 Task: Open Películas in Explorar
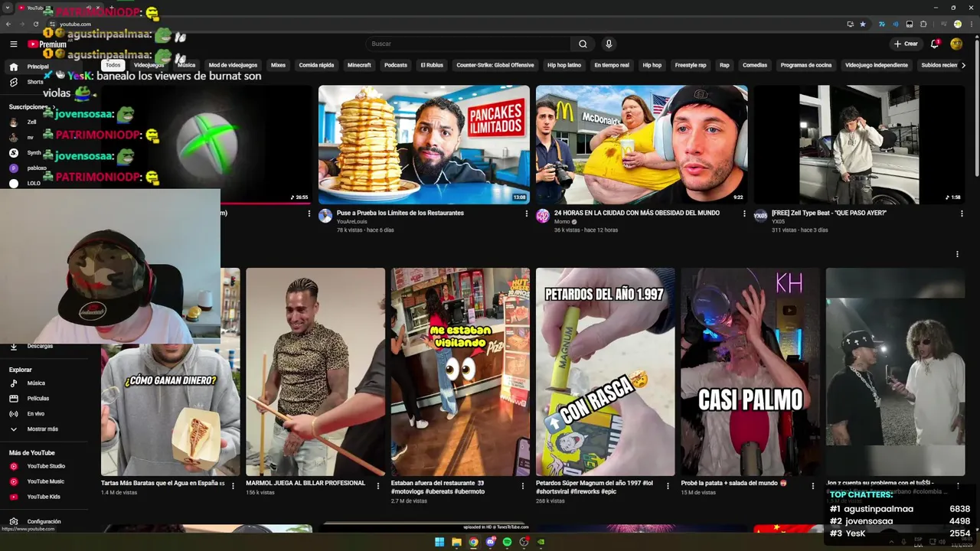(38, 398)
